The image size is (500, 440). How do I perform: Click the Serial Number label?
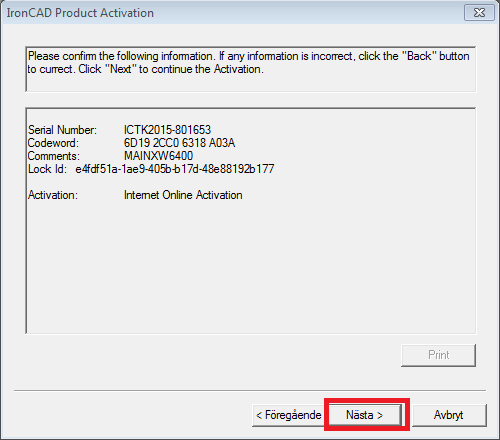62,130
